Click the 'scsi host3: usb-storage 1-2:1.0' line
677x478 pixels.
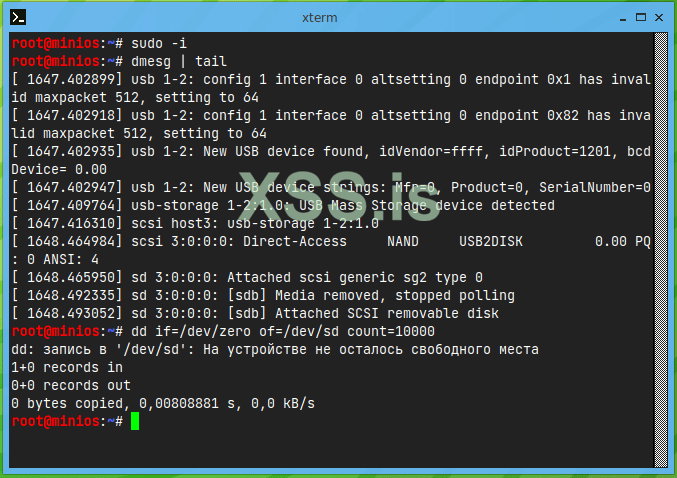[x=195, y=223]
